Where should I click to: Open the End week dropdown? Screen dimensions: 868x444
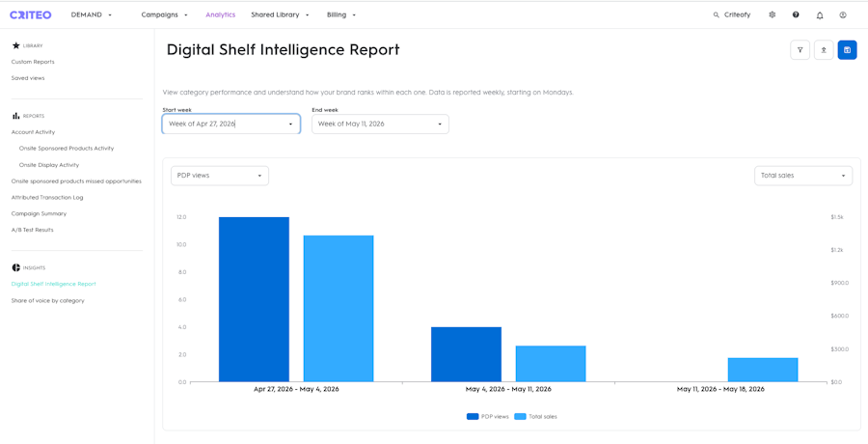click(x=380, y=125)
